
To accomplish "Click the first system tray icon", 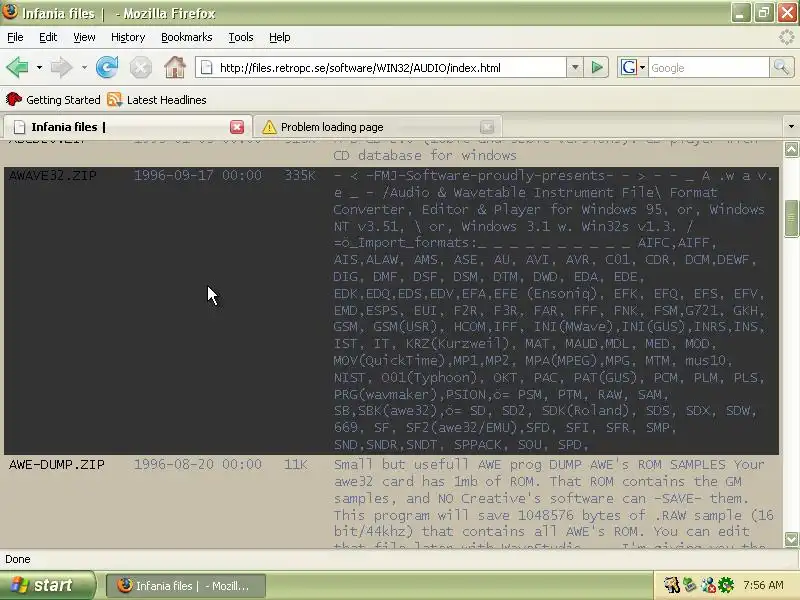I will point(672,585).
